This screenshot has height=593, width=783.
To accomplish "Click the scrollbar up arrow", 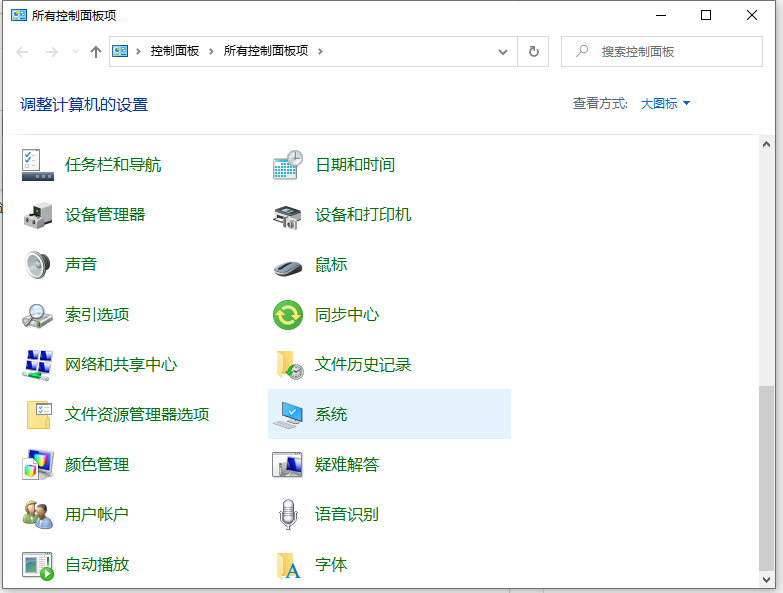I will (x=767, y=144).
